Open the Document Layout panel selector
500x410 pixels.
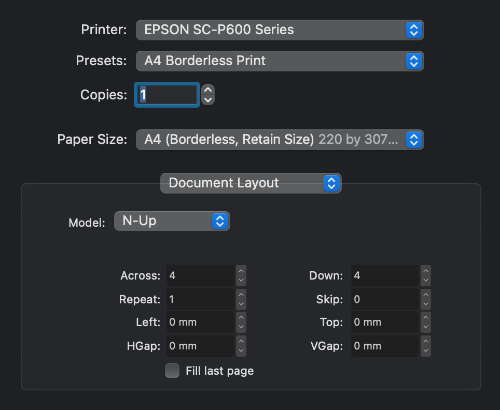click(251, 183)
